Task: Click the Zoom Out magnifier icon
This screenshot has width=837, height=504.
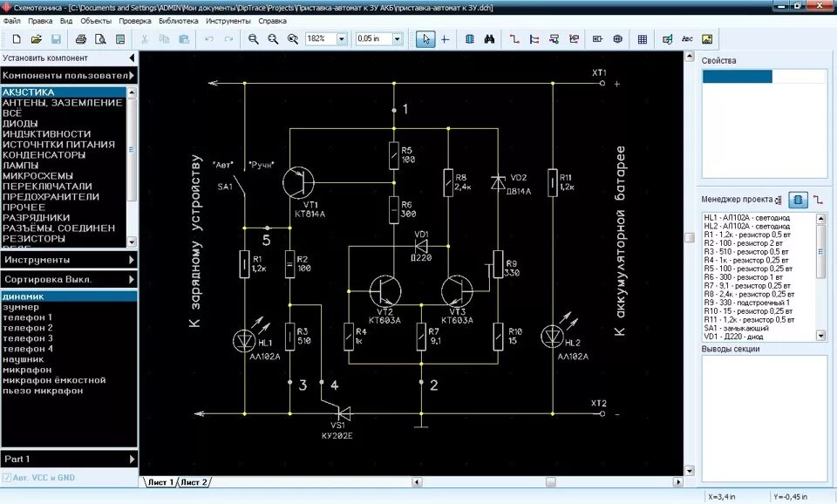Action: [x=273, y=39]
